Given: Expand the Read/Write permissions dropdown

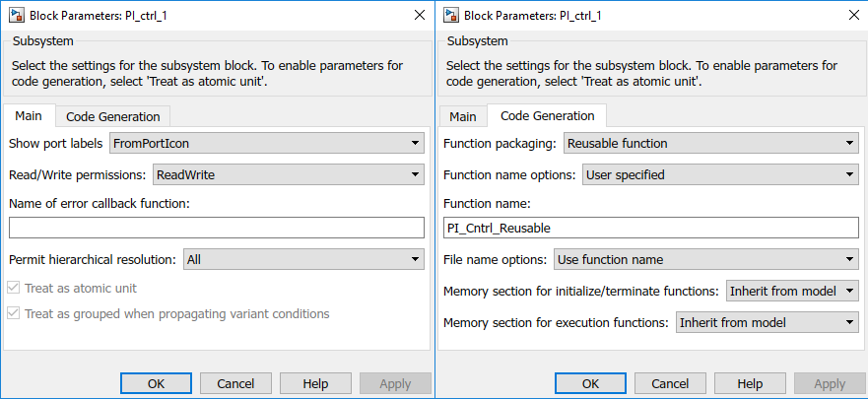Looking at the screenshot, I should coord(288,175).
